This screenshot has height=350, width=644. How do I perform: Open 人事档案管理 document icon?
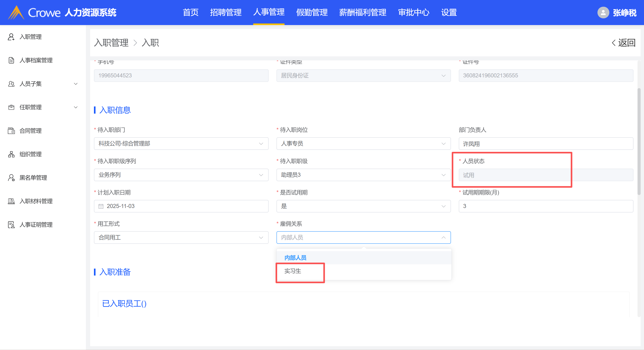pos(11,60)
